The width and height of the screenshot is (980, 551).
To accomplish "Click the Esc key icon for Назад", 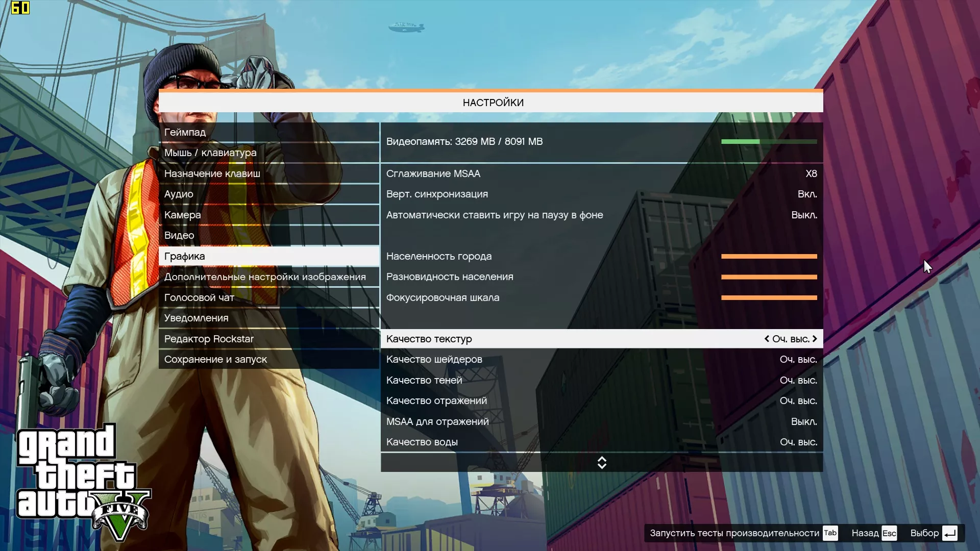I will click(889, 533).
